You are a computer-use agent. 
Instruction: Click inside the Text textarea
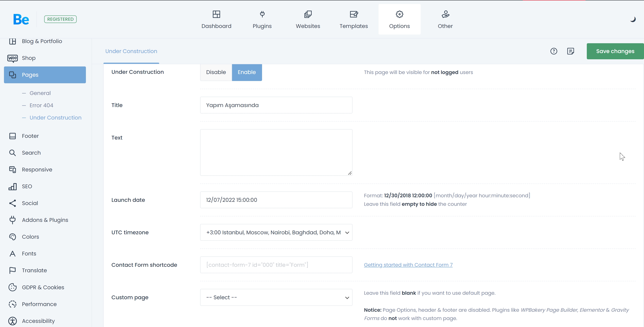[x=276, y=153]
